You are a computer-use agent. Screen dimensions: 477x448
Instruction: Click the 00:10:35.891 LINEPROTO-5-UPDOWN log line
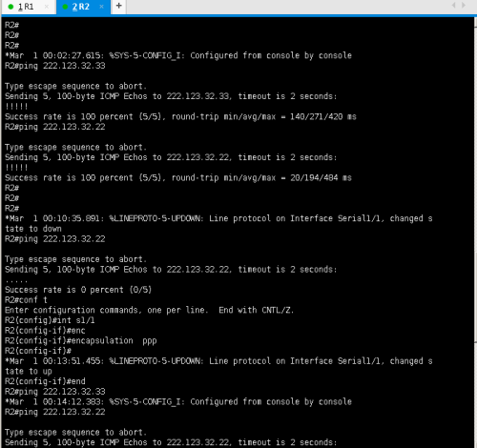(x=218, y=218)
